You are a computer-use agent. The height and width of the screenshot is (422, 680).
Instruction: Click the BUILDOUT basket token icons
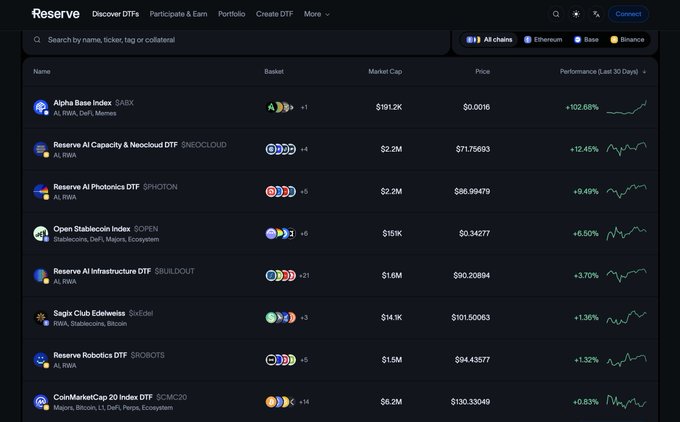(281, 275)
